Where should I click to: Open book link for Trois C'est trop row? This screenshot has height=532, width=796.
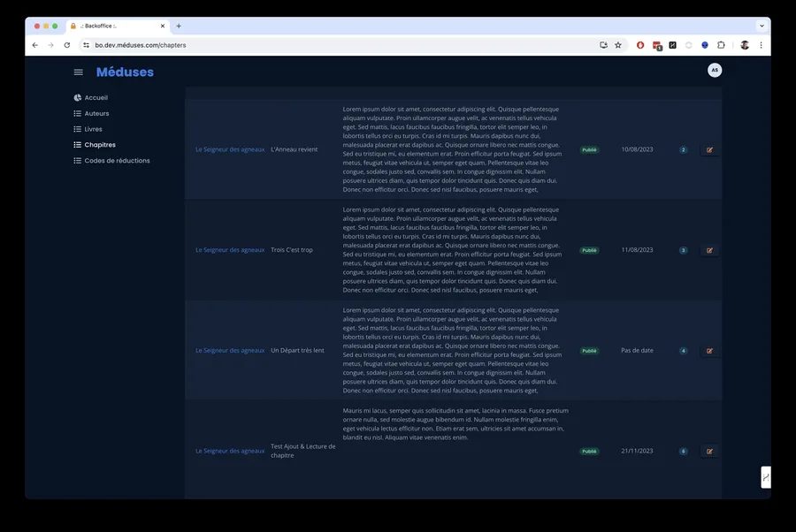pos(230,250)
